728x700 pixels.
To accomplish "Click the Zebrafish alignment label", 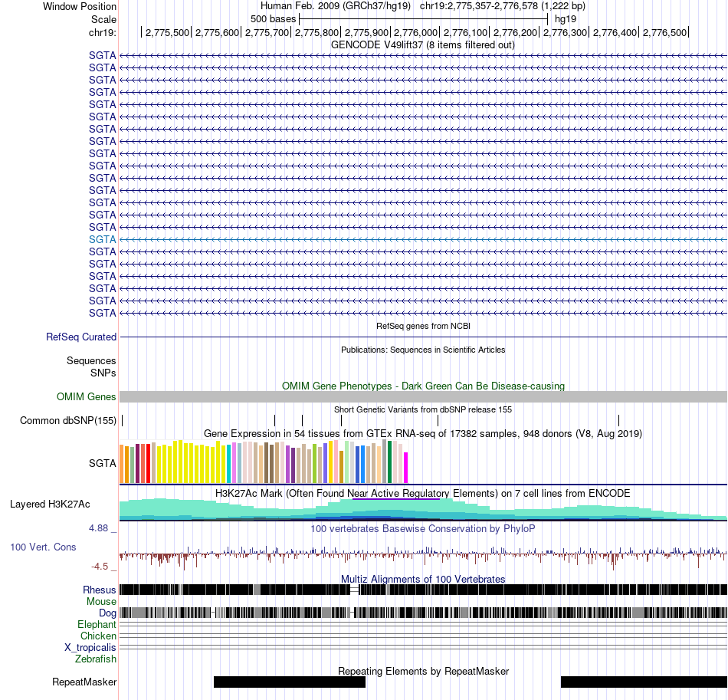I will [x=96, y=659].
